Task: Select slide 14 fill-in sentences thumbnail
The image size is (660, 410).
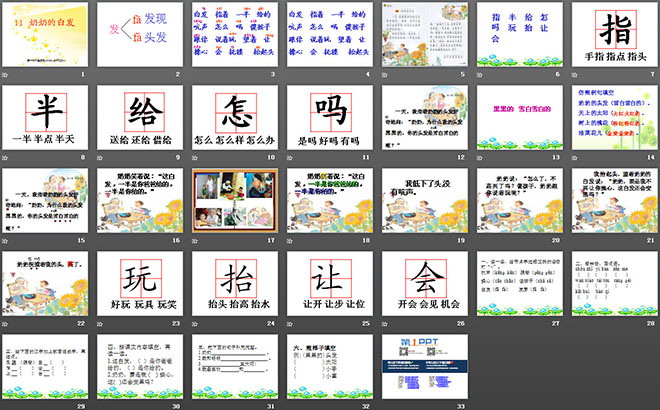Action: tap(615, 117)
